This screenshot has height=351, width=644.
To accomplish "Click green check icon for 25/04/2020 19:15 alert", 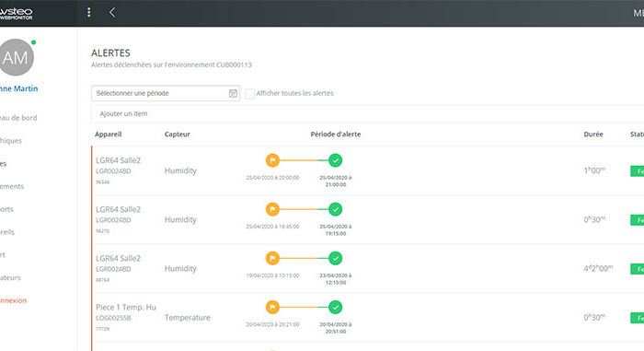I will click(335, 209).
